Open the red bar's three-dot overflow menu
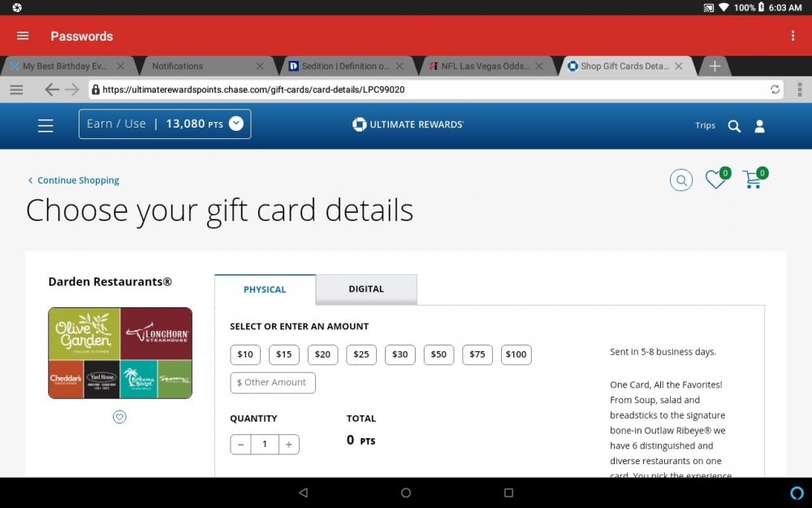 click(x=793, y=36)
